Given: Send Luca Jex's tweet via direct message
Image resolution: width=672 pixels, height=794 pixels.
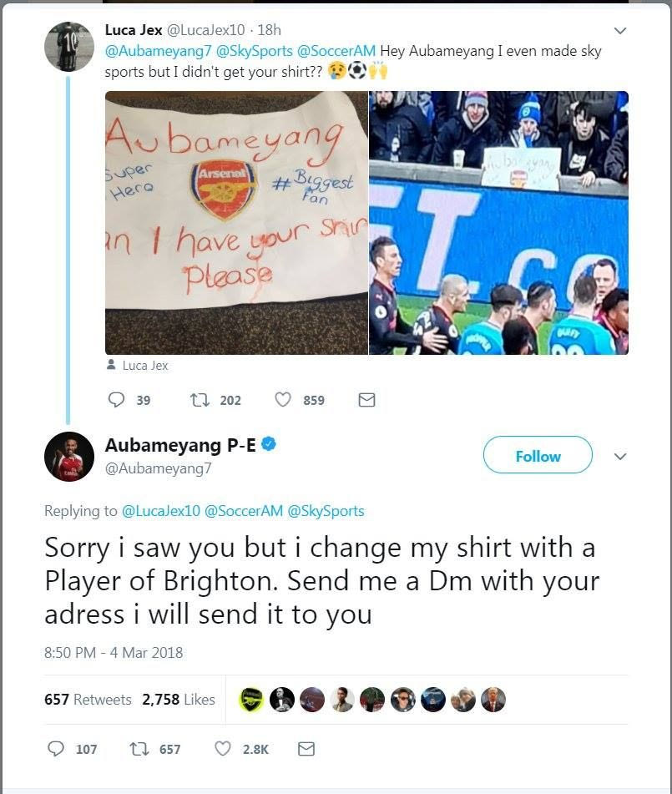Looking at the screenshot, I should pyautogui.click(x=366, y=400).
